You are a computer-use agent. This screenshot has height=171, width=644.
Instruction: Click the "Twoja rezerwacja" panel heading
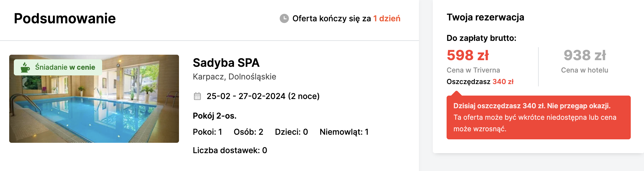point(485,17)
